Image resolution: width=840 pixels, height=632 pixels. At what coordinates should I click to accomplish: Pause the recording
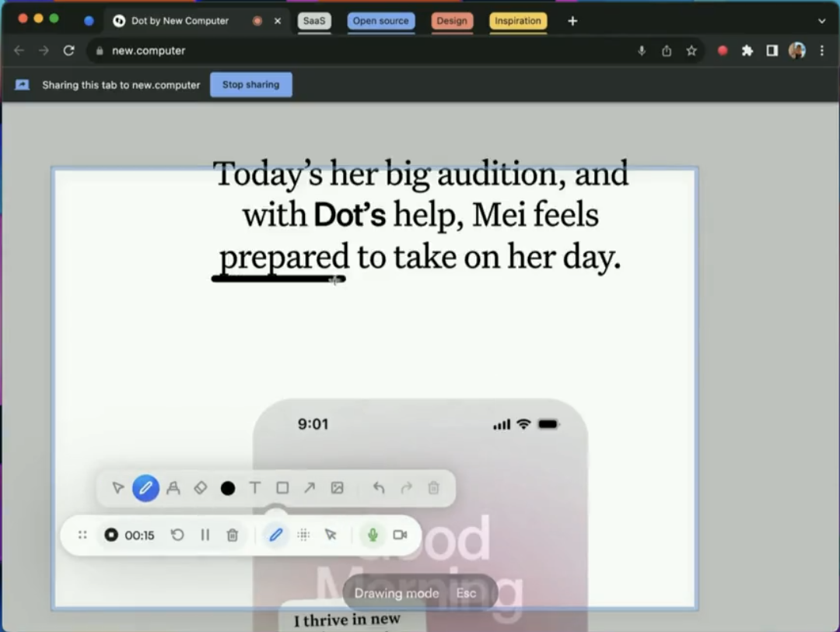pos(205,535)
